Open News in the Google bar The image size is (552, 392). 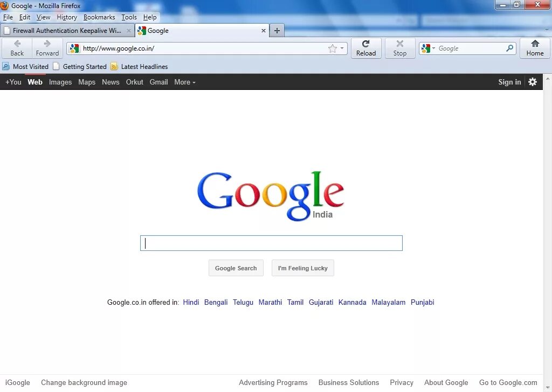click(111, 82)
